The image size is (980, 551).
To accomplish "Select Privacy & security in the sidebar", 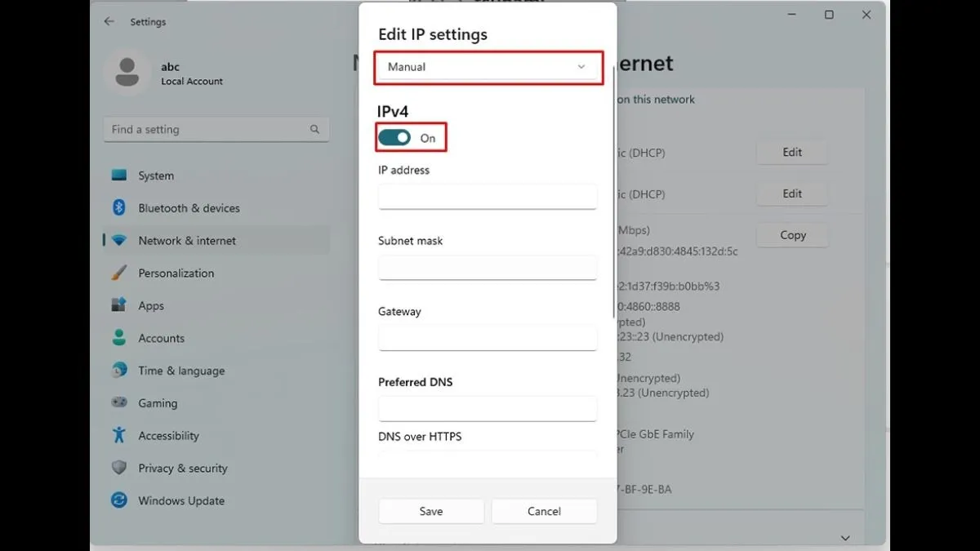I will tap(183, 468).
